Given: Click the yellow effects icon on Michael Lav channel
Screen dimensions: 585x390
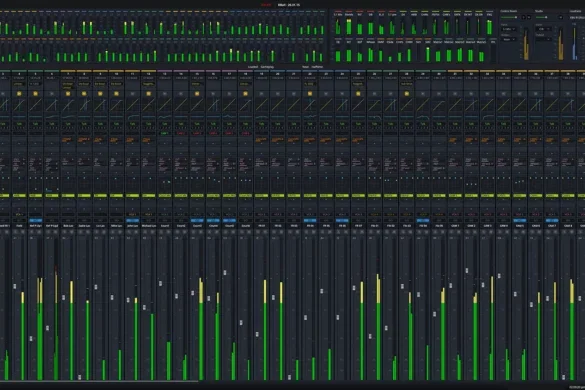Looking at the screenshot, I should pos(148,94).
